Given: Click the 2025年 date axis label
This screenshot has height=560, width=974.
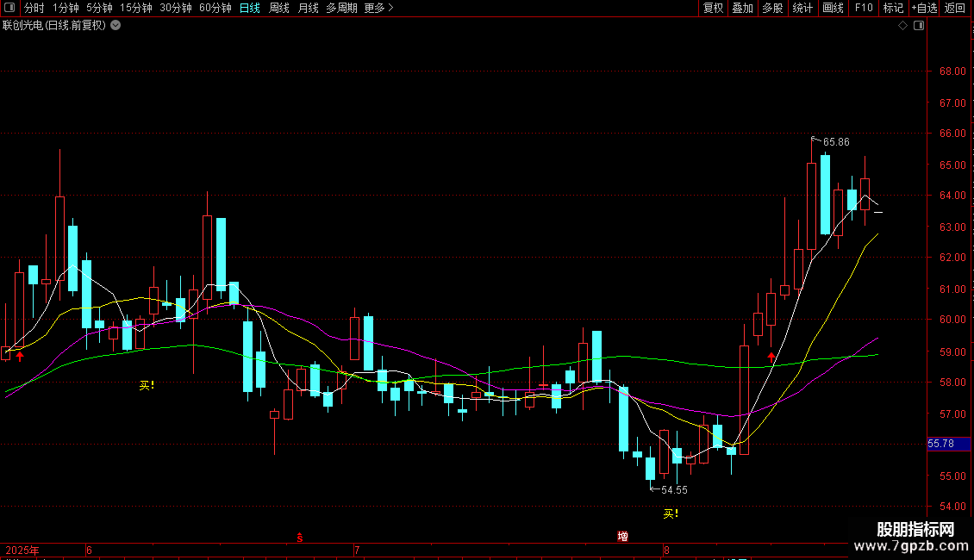Looking at the screenshot, I should tap(22, 550).
